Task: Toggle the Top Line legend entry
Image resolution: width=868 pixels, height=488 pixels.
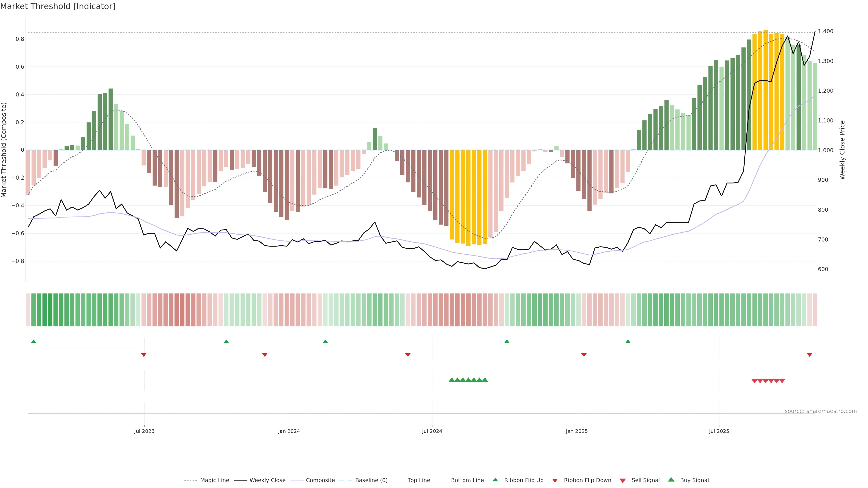Action: click(419, 480)
